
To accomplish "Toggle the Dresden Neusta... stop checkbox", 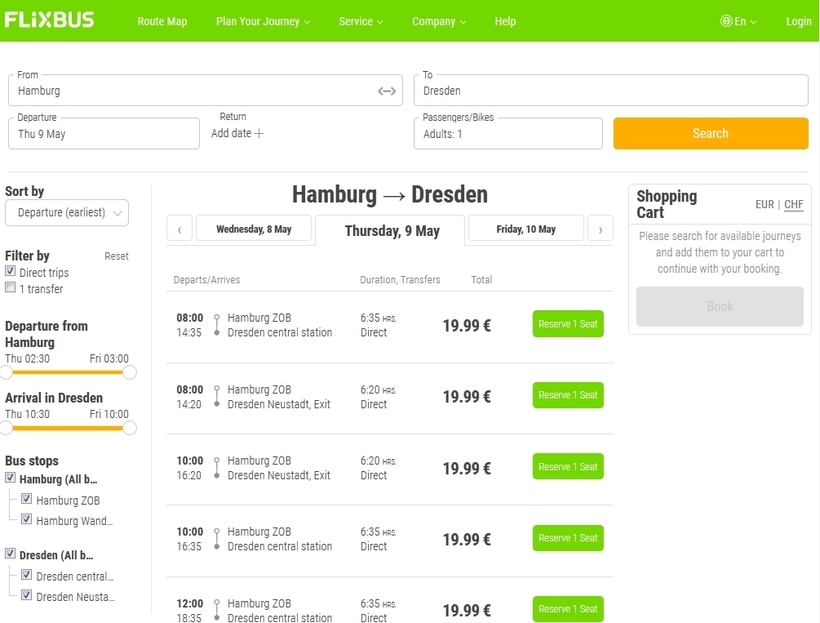I will (26, 595).
